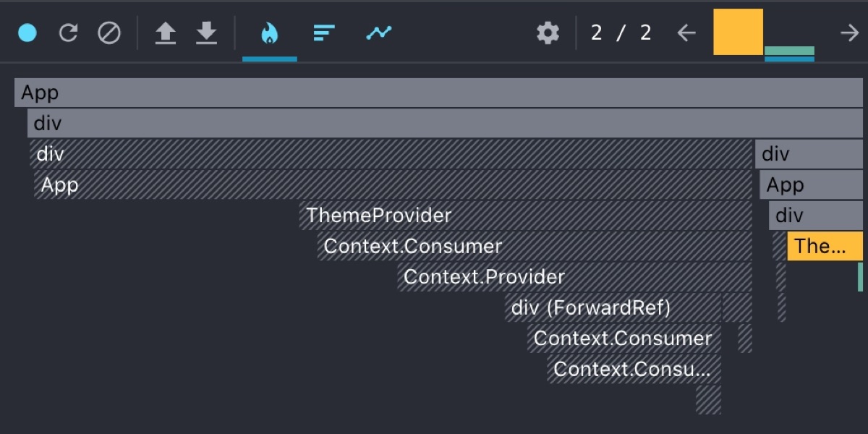Reload and start profiling
The height and width of the screenshot is (434, 868).
(x=68, y=33)
